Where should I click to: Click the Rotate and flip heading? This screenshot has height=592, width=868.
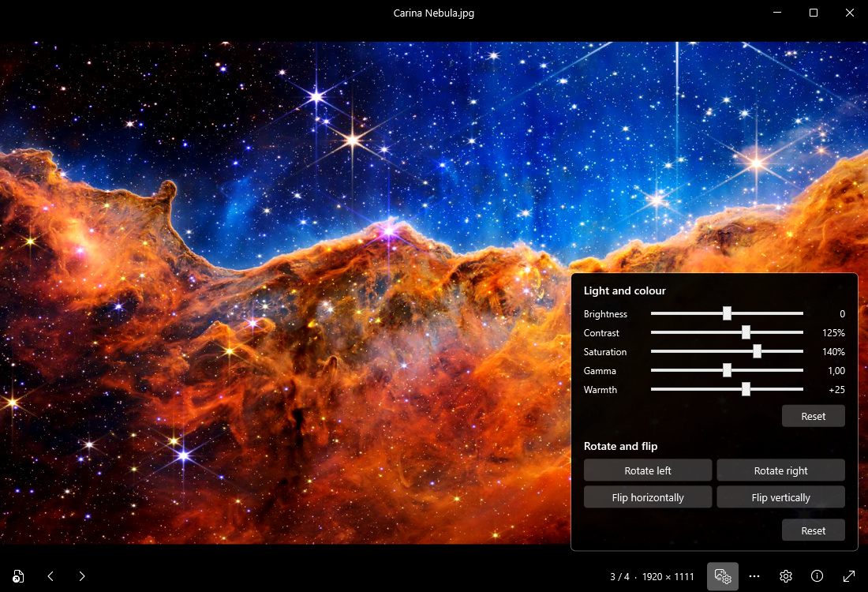[x=620, y=446]
